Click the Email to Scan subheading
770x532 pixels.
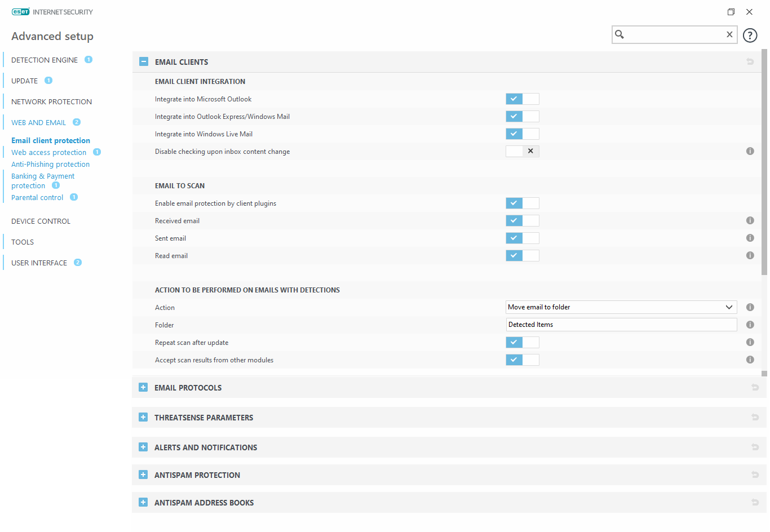(180, 185)
